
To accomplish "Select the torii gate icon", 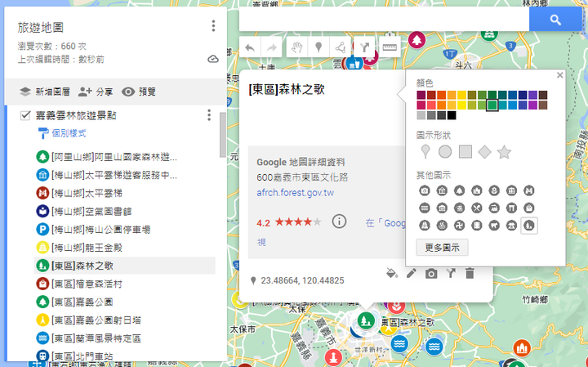I will 511,208.
